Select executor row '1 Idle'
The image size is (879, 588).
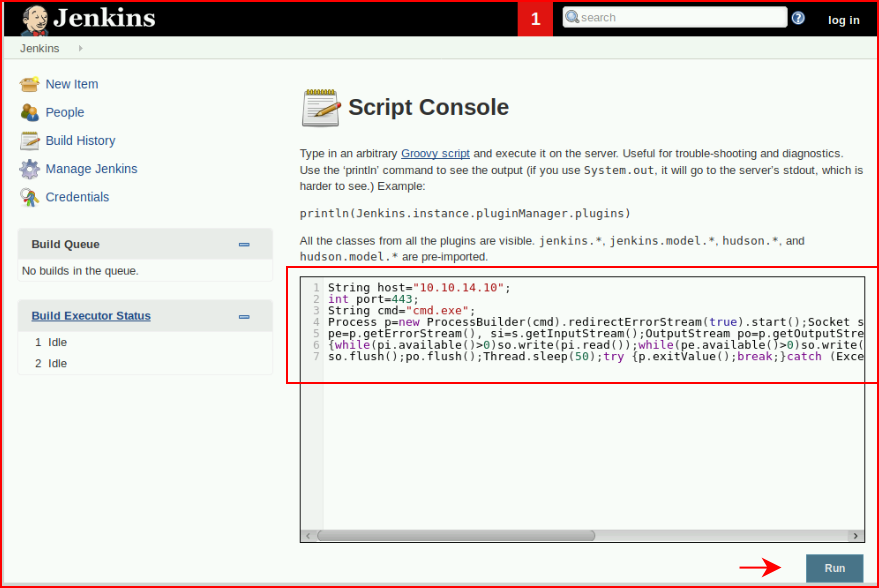[x=51, y=342]
